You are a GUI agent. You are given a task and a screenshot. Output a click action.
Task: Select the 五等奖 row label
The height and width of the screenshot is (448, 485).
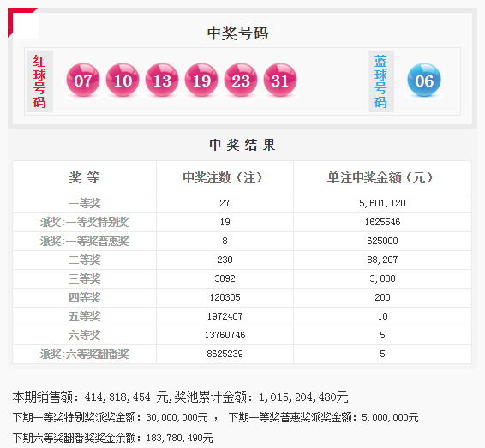point(84,316)
